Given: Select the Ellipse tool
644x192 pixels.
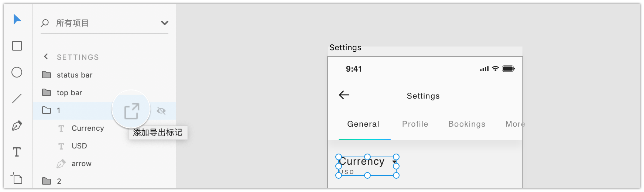Looking at the screenshot, I should (x=17, y=72).
